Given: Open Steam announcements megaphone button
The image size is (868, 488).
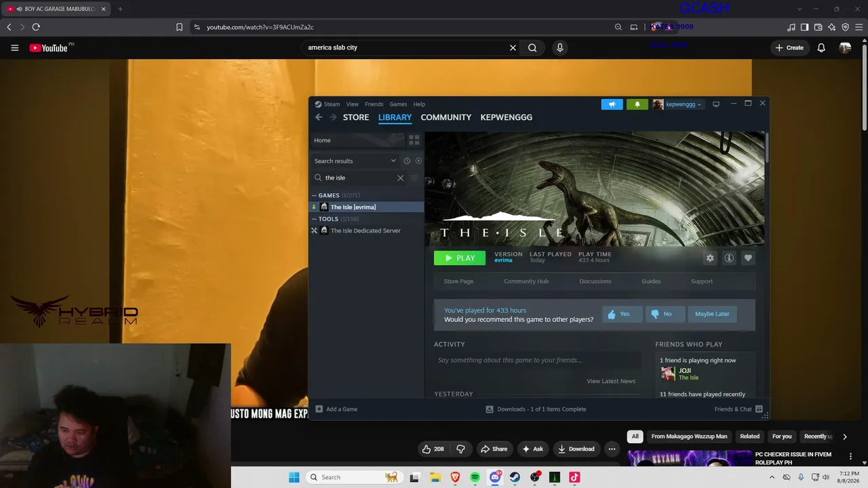Looking at the screenshot, I should click(x=612, y=104).
